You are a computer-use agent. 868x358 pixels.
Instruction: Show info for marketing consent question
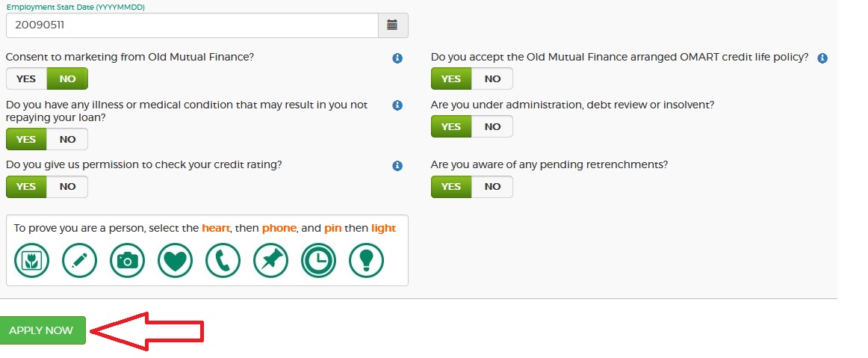pyautogui.click(x=397, y=58)
